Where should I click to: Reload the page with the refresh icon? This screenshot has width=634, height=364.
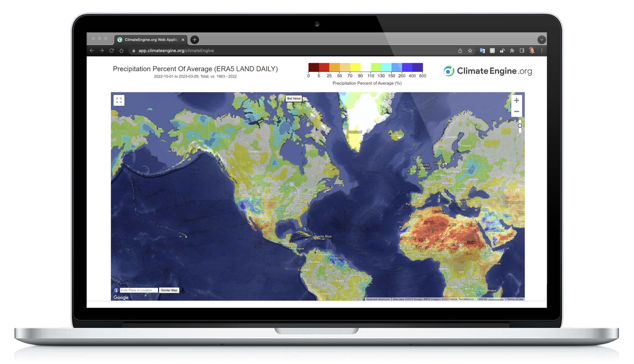click(x=112, y=50)
